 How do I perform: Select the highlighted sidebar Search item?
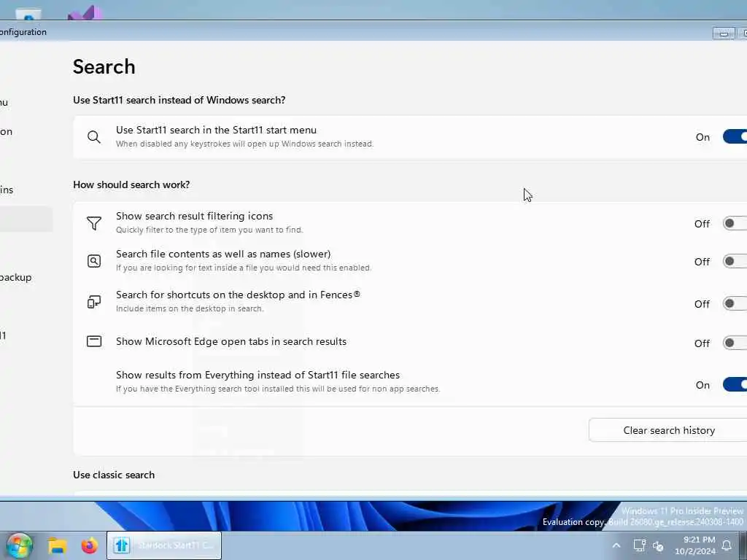point(26,219)
